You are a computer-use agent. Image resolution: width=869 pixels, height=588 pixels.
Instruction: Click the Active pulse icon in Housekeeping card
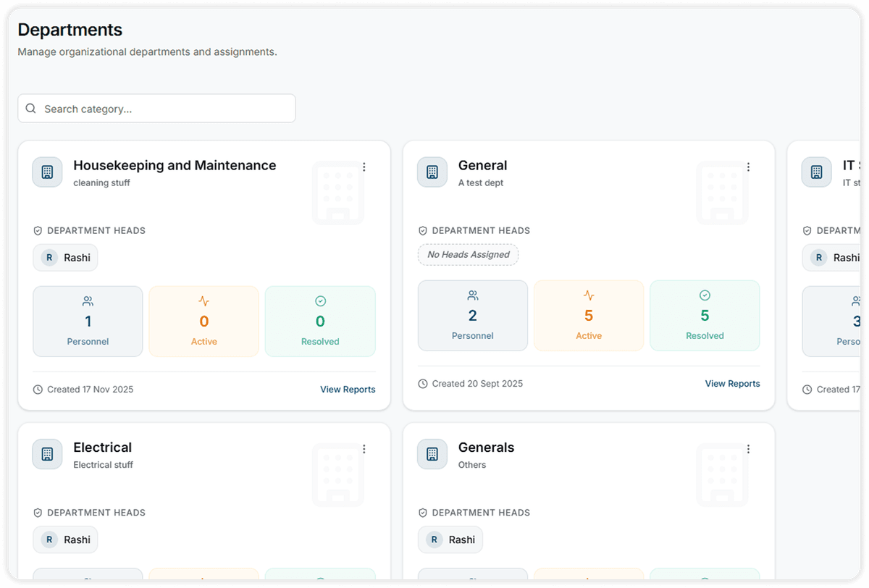click(203, 301)
